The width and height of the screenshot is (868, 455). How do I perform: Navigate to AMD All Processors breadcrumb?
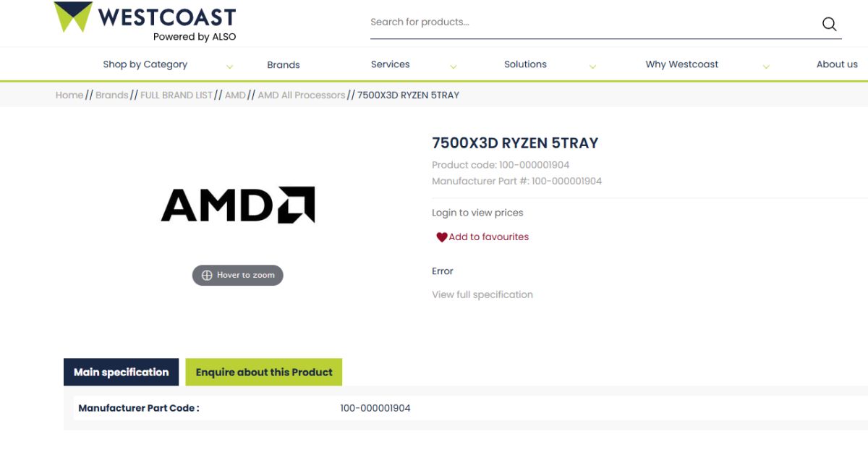tap(301, 95)
